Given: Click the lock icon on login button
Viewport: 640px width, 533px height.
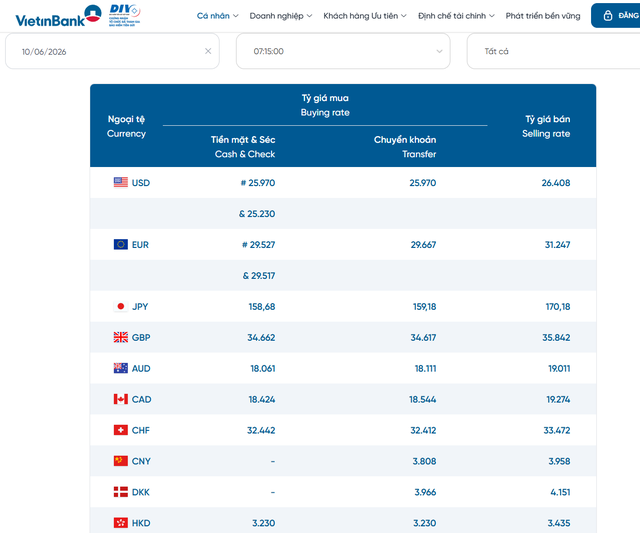Looking at the screenshot, I should (x=608, y=16).
